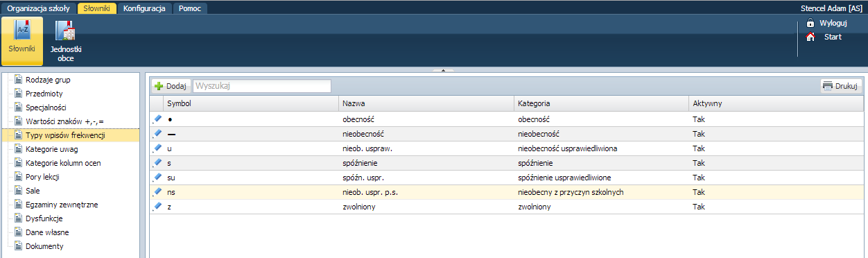868x258 pixels.
Task: Edit the nieobecność row with pencil icon
Action: click(x=157, y=133)
